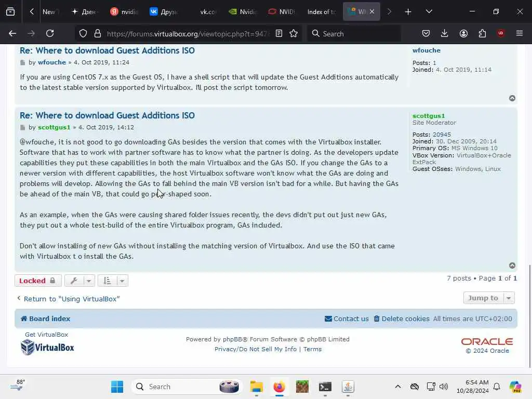Open Terms link in footer
The height and width of the screenshot is (399, 532).
[312, 349]
